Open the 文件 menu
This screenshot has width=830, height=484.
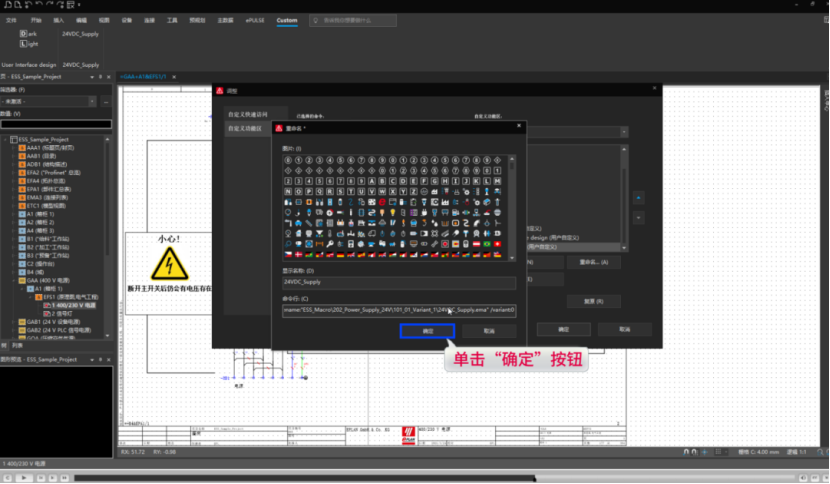point(11,21)
